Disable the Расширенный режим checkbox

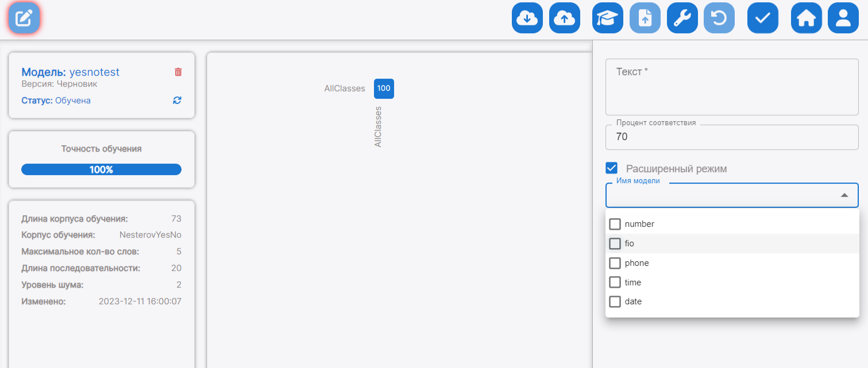tap(612, 168)
